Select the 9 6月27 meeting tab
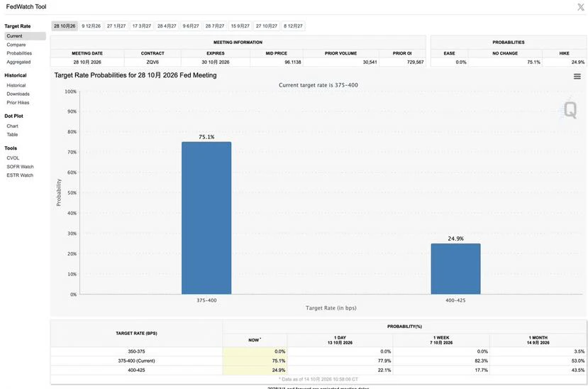 (191, 26)
